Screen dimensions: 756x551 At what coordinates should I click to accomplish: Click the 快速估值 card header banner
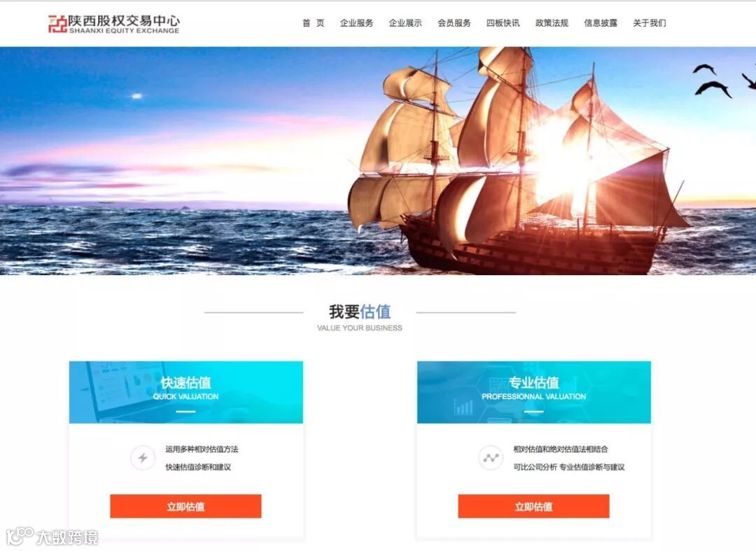click(x=186, y=392)
